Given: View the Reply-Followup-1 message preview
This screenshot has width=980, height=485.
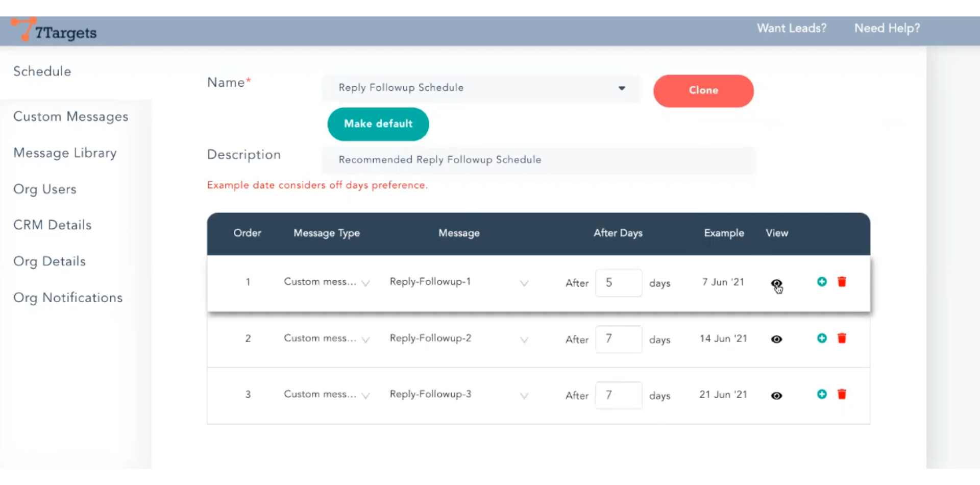Looking at the screenshot, I should point(776,283).
